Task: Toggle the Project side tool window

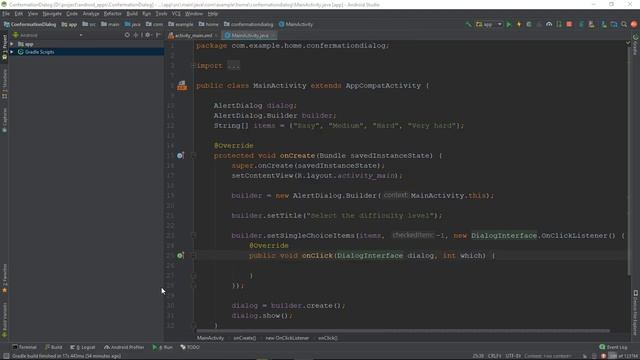Action: coord(4,47)
